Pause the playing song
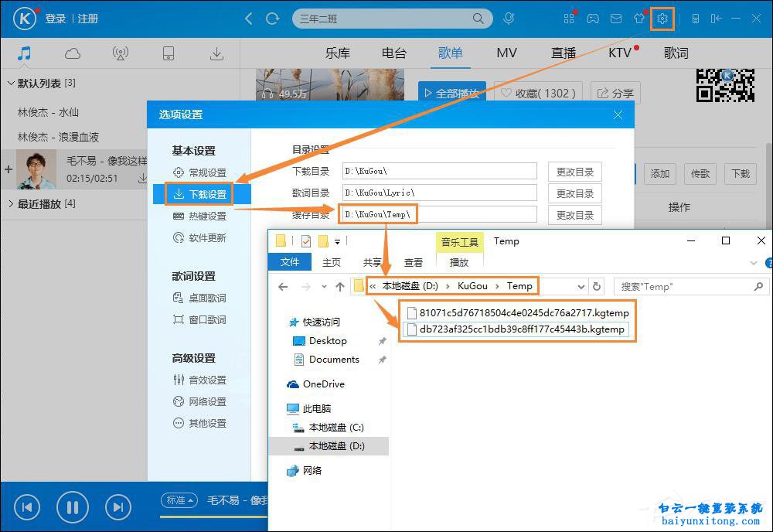Image resolution: width=773 pixels, height=532 pixels. point(72,506)
